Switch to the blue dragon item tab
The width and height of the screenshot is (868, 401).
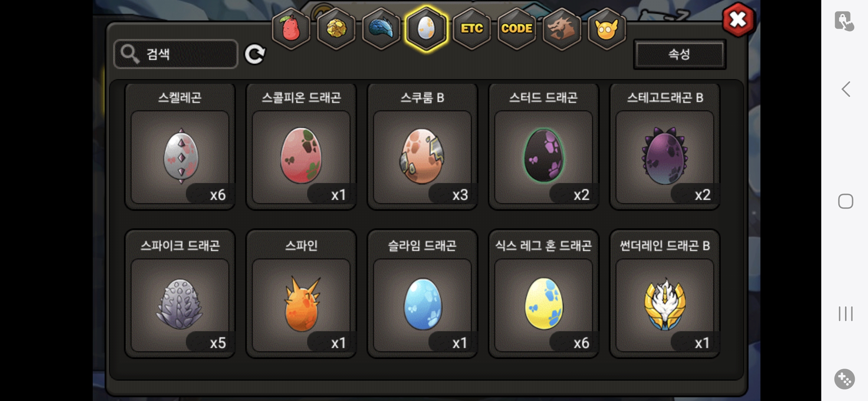[x=381, y=29]
